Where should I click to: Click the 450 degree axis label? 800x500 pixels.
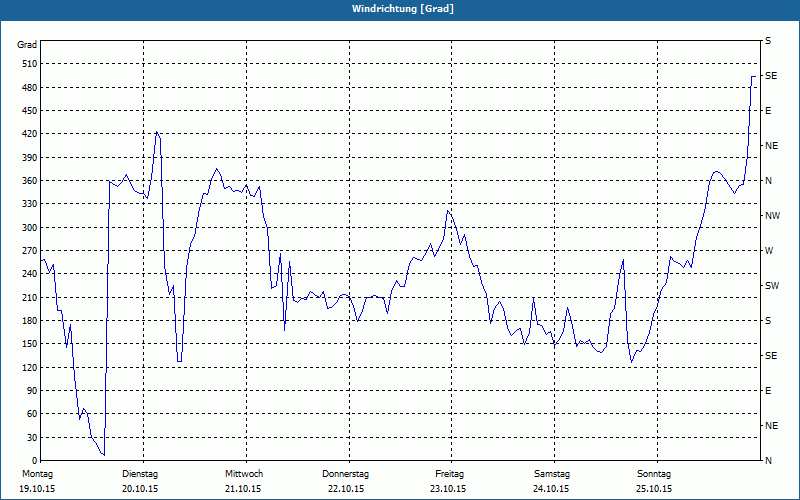pyautogui.click(x=30, y=111)
